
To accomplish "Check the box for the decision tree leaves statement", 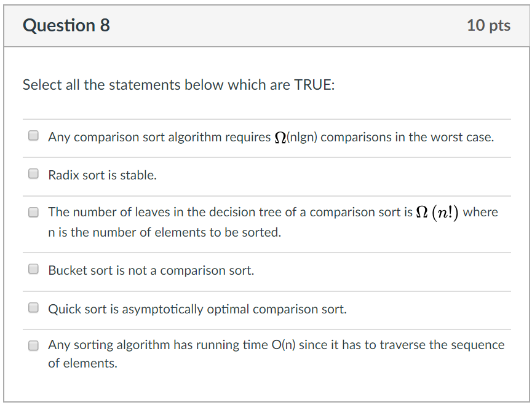I will tap(34, 213).
